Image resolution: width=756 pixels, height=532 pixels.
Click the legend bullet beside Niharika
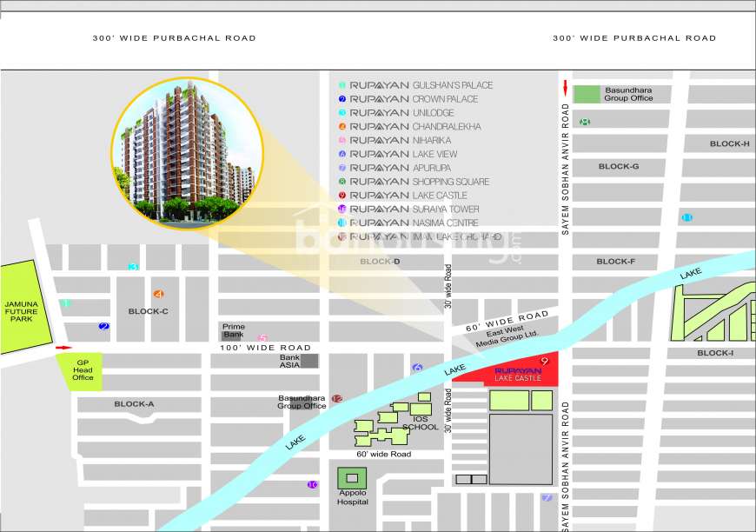(342, 140)
